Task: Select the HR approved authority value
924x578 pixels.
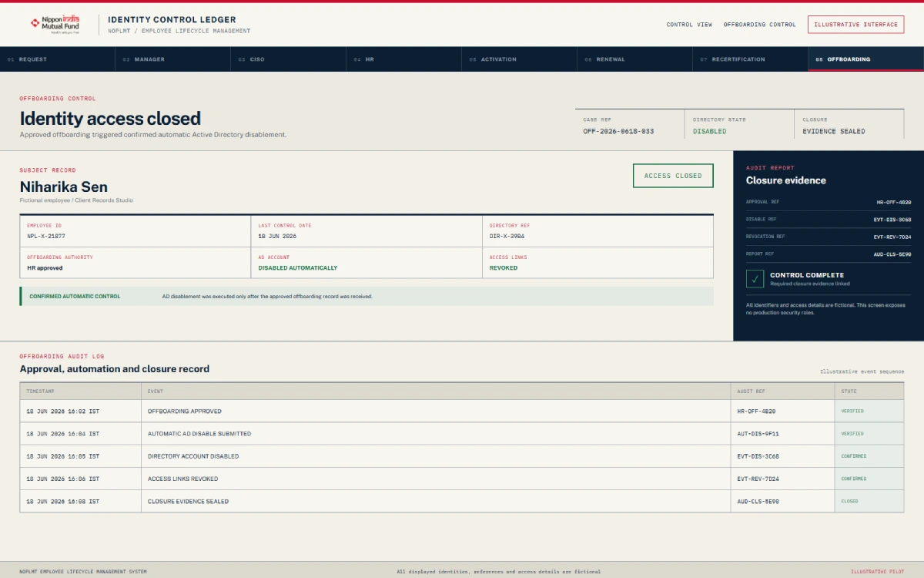Action: tap(45, 268)
